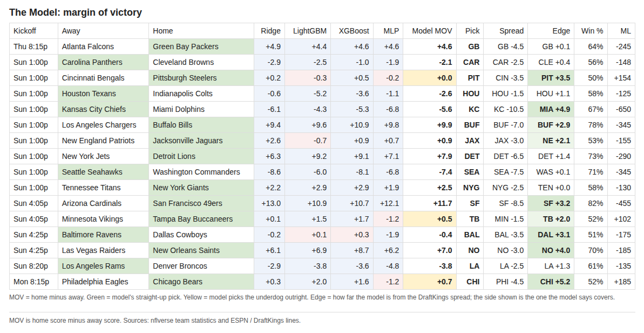
Task: Select the Minnesota Vikings cell
Action: (103, 219)
